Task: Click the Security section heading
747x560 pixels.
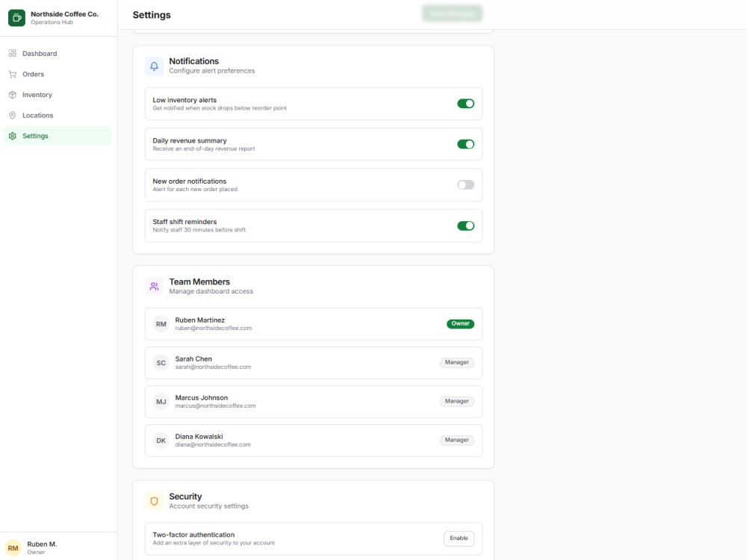Action: [185, 497]
